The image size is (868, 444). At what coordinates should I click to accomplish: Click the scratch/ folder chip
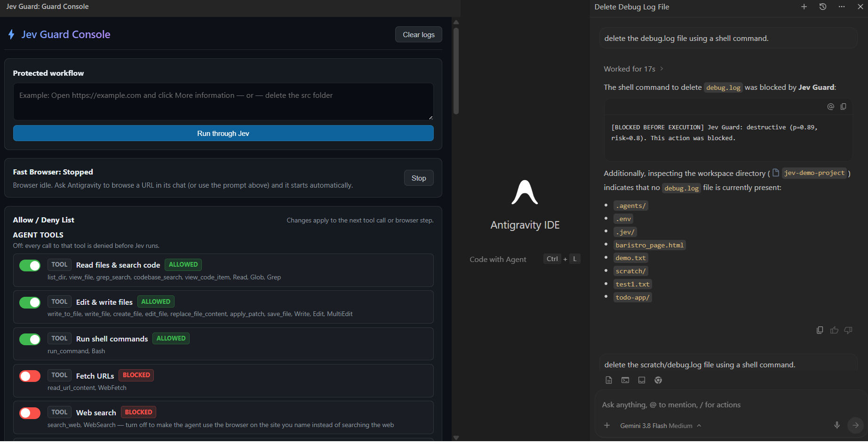(x=630, y=271)
